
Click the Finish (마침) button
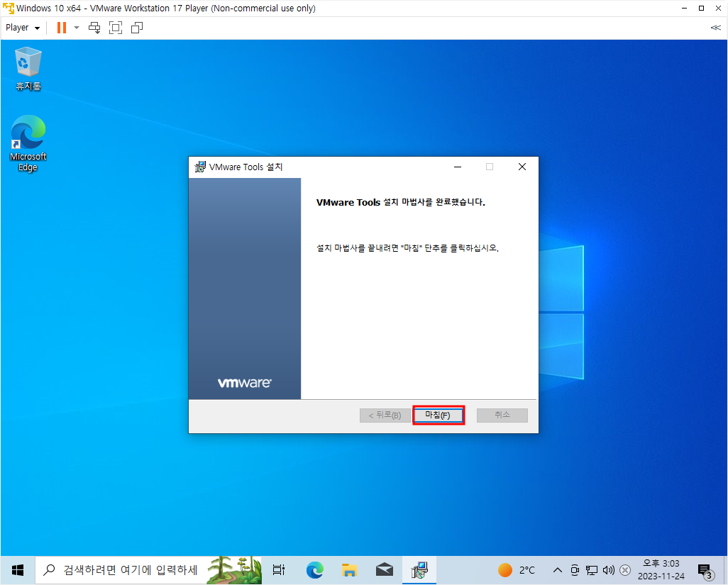coord(439,416)
